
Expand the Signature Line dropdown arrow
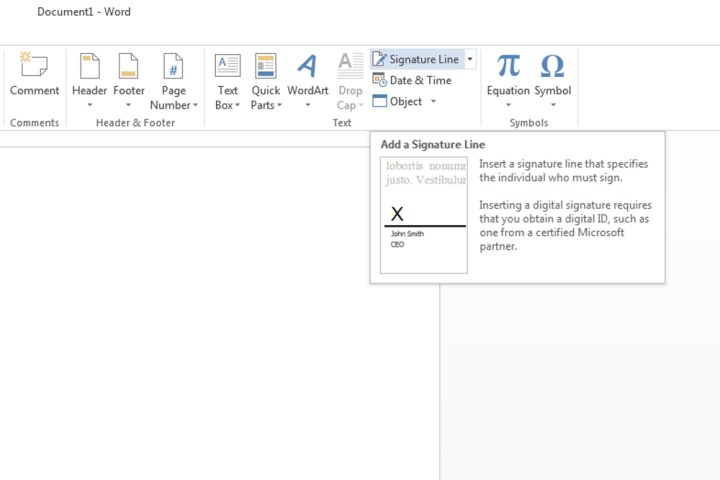coord(470,59)
